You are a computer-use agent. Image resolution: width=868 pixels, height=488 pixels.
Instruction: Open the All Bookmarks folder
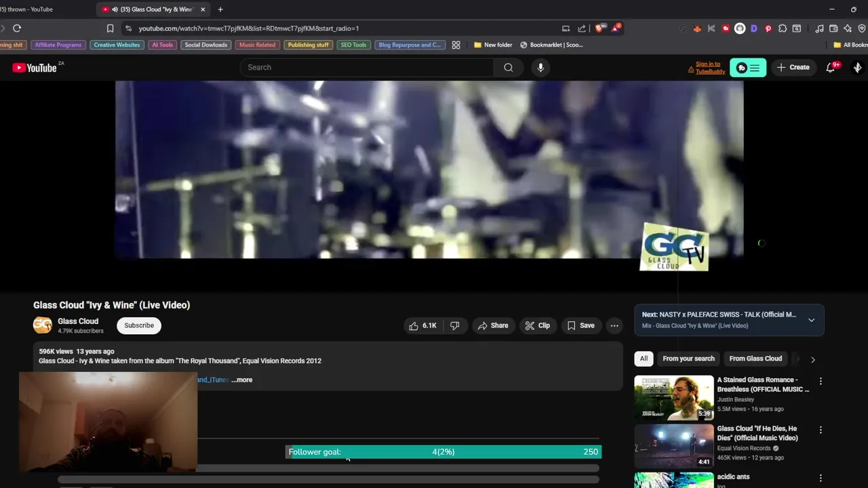pos(850,45)
